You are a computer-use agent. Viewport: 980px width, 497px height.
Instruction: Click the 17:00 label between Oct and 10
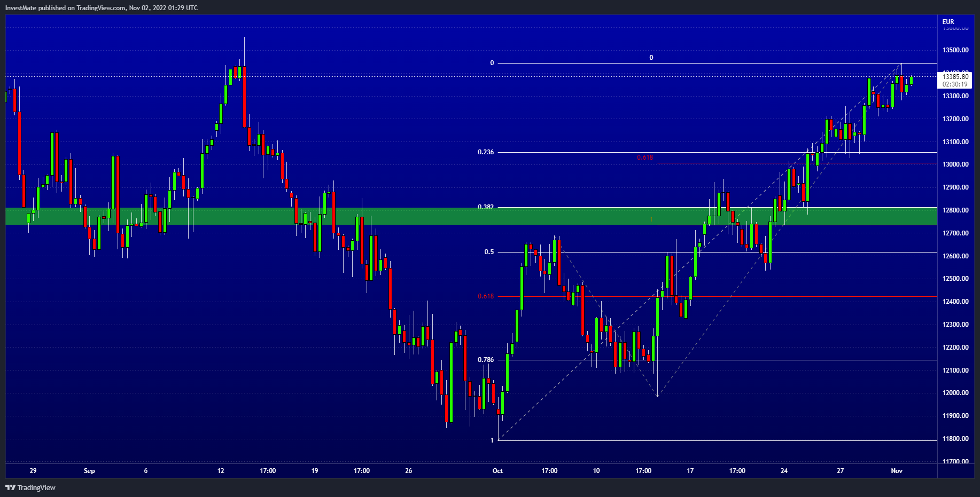(x=549, y=471)
